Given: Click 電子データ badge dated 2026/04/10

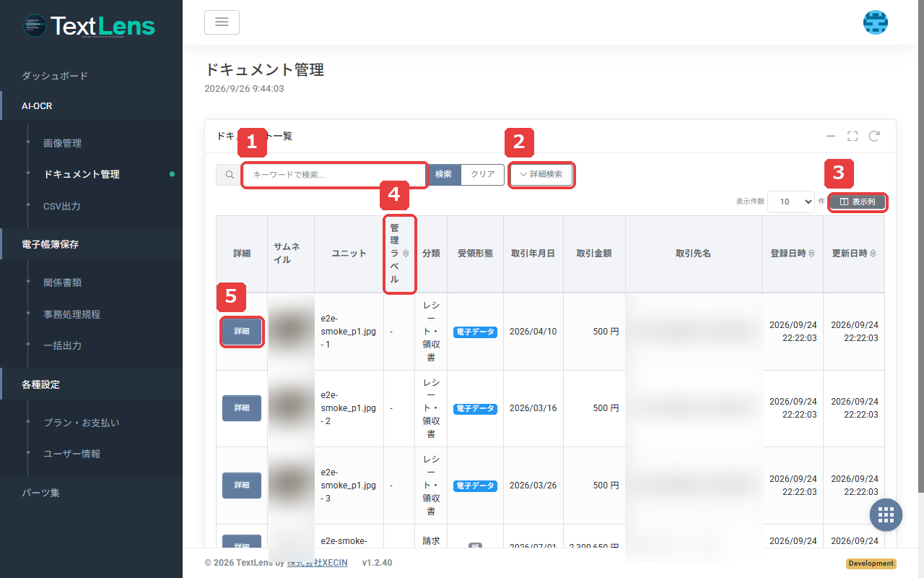Looking at the screenshot, I should [475, 332].
